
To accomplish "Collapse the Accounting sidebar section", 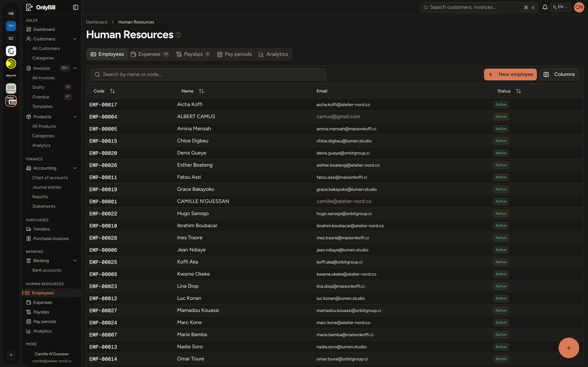I will (75, 168).
